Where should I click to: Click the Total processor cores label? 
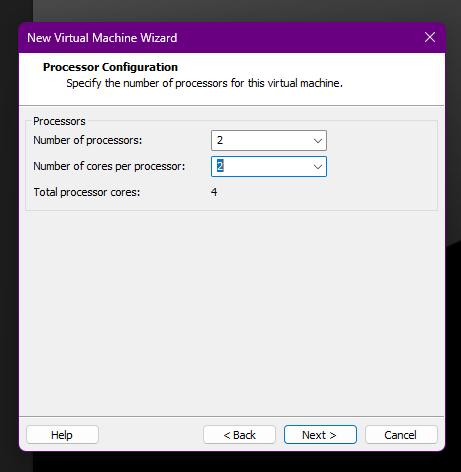click(x=87, y=192)
